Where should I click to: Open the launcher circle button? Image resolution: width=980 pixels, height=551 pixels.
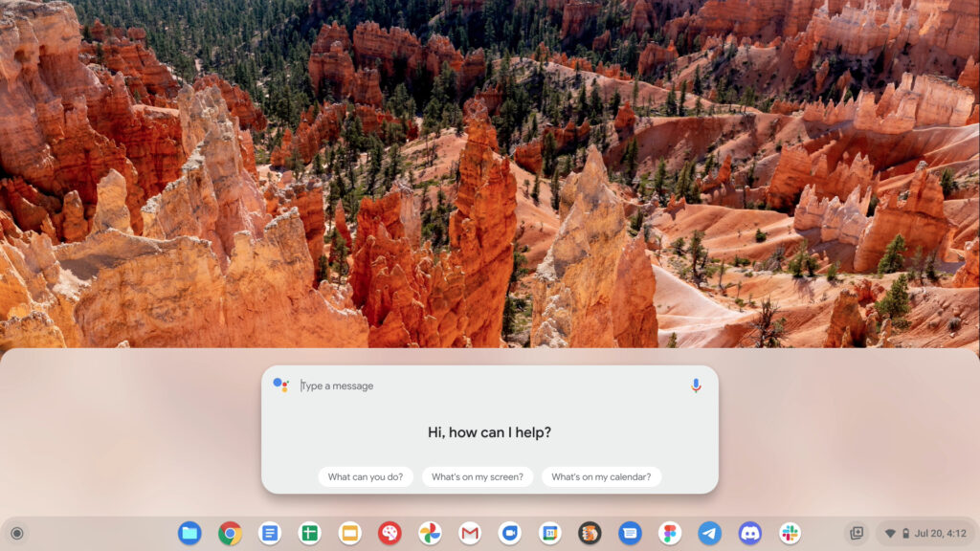point(16,533)
